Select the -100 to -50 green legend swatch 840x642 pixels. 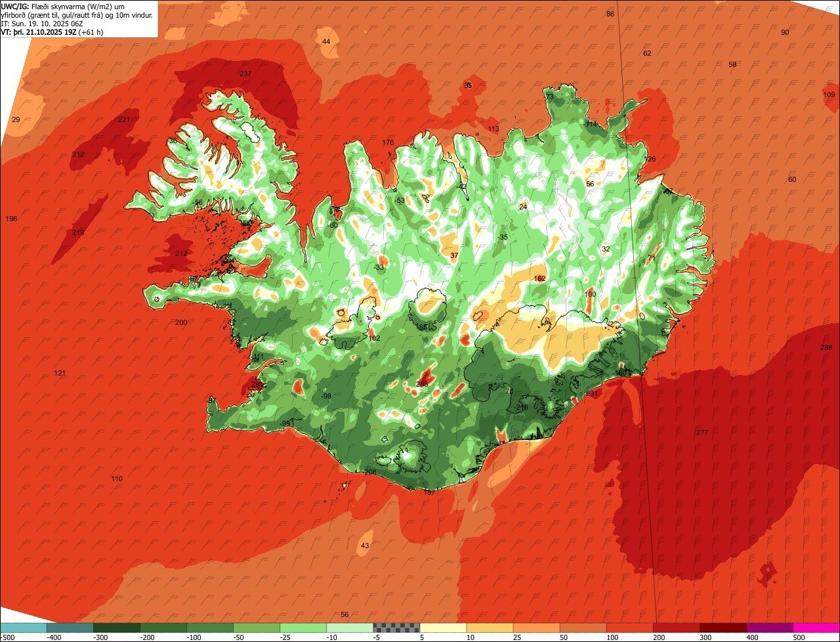(209, 628)
